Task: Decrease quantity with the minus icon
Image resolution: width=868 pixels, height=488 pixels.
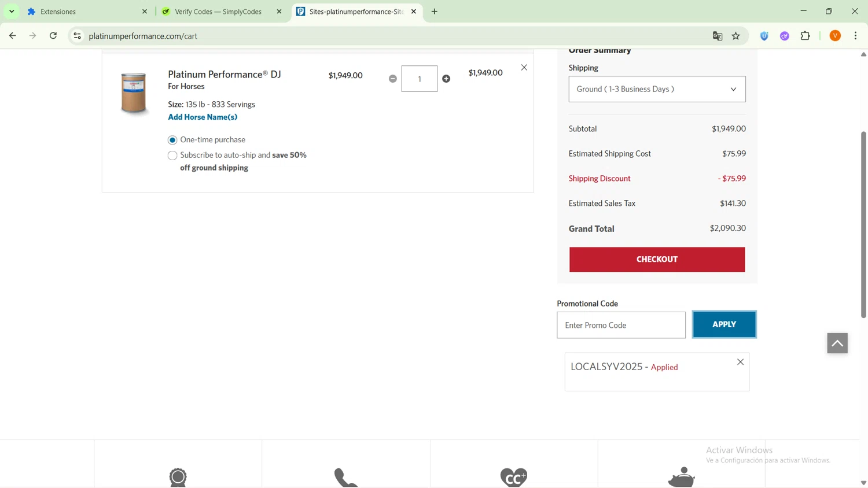Action: 393,79
